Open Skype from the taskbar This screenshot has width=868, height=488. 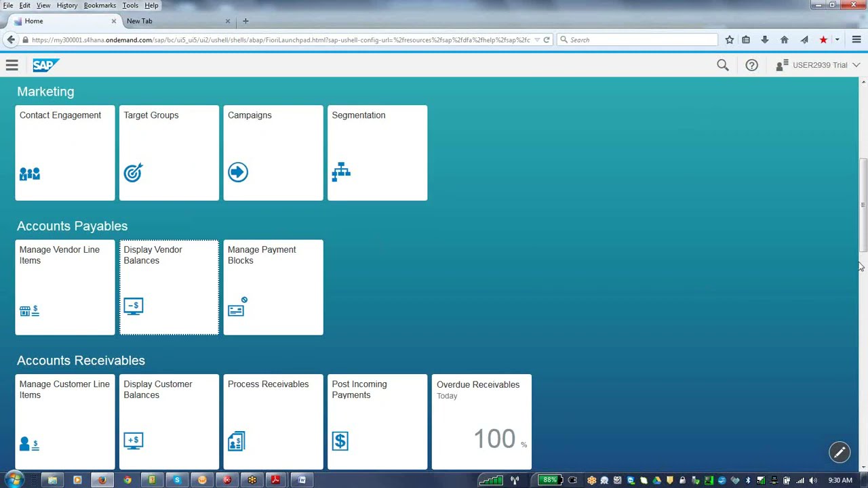(x=177, y=480)
